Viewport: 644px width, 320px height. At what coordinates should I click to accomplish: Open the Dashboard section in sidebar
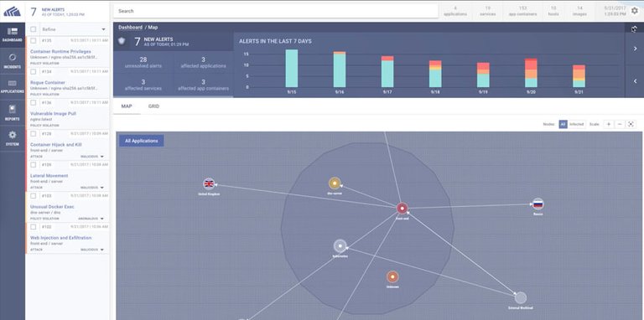pyautogui.click(x=13, y=35)
